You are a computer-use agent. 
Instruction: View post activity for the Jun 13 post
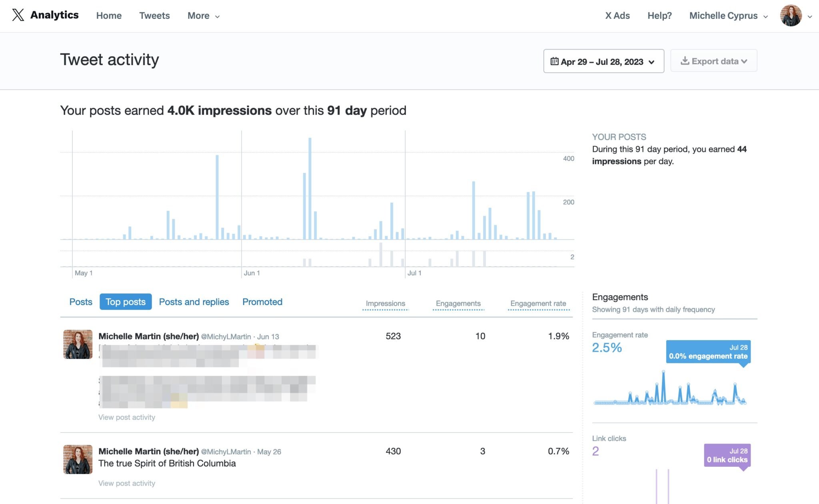[127, 417]
